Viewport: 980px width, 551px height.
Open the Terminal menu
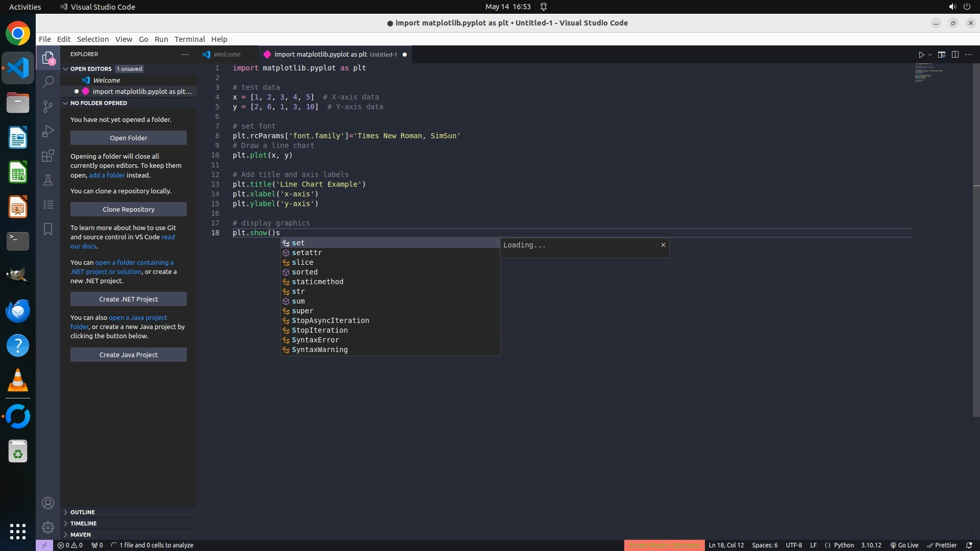189,39
